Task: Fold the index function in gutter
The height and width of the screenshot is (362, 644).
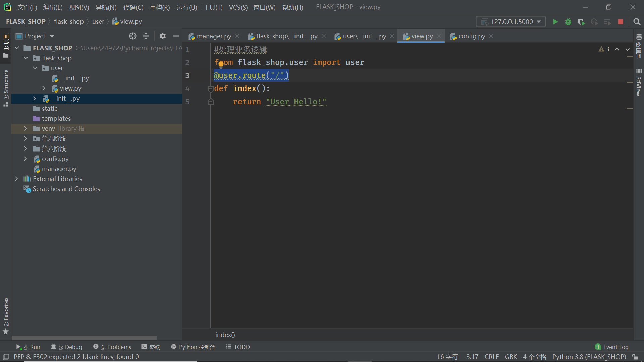Action: (x=211, y=89)
